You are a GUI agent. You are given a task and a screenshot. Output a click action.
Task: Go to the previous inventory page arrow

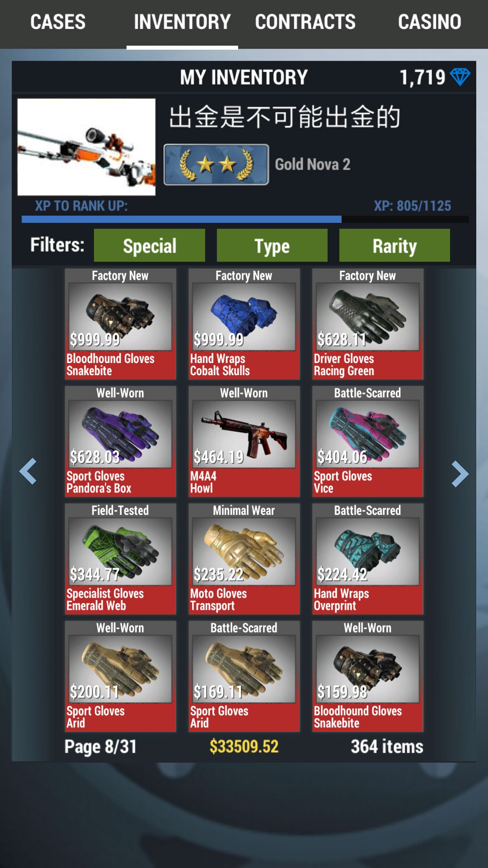28,472
